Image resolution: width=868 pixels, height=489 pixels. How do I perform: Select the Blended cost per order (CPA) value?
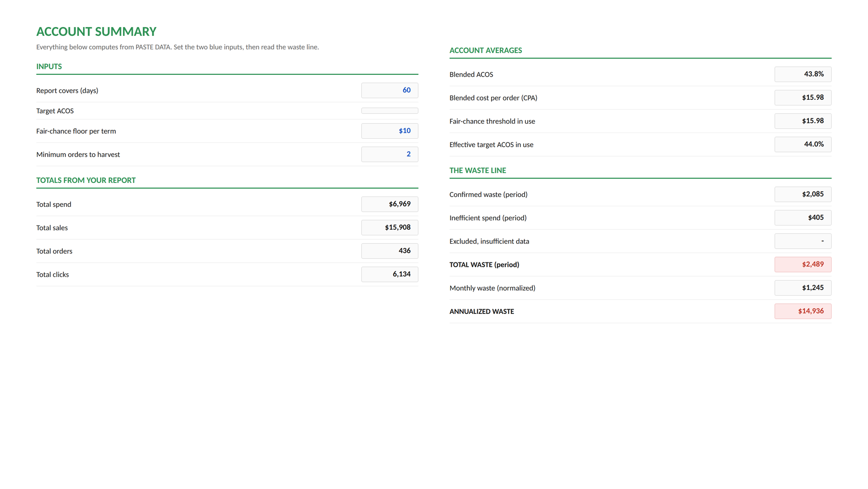803,98
